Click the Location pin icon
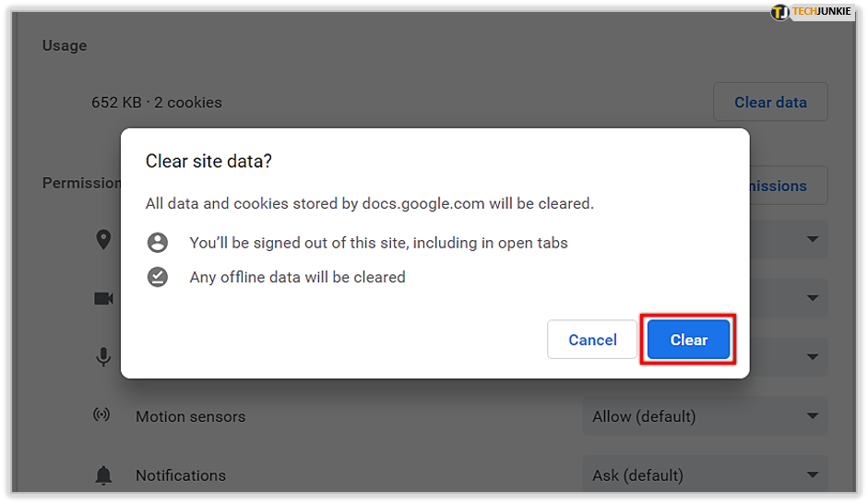Screen dimensions: 868x504 coord(103,240)
